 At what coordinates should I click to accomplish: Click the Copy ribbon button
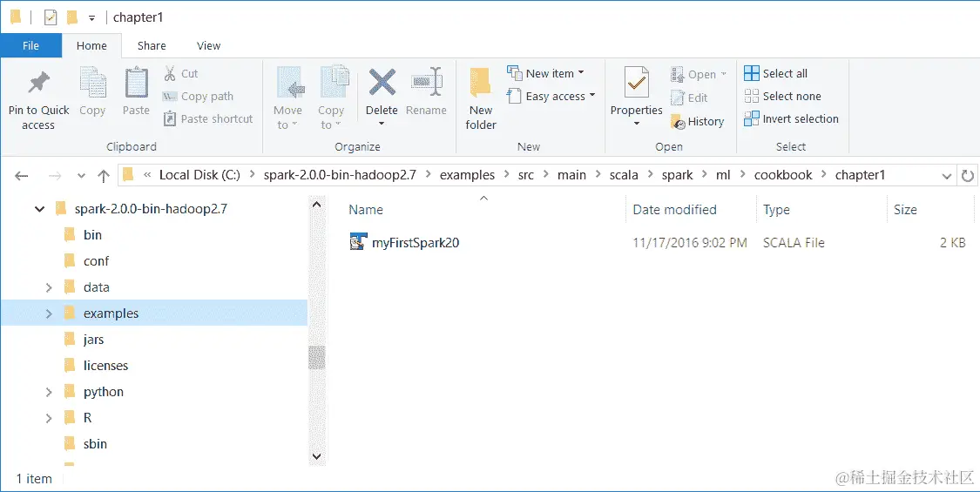(92, 92)
